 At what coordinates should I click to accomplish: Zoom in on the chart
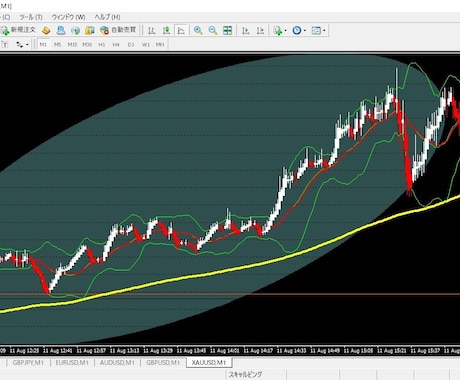click(x=198, y=31)
